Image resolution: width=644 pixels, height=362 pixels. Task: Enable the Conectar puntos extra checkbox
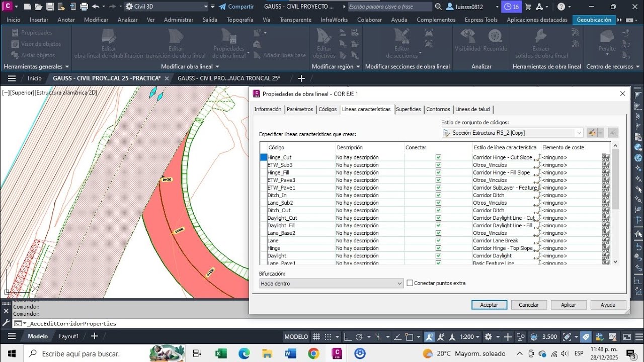[x=410, y=283]
